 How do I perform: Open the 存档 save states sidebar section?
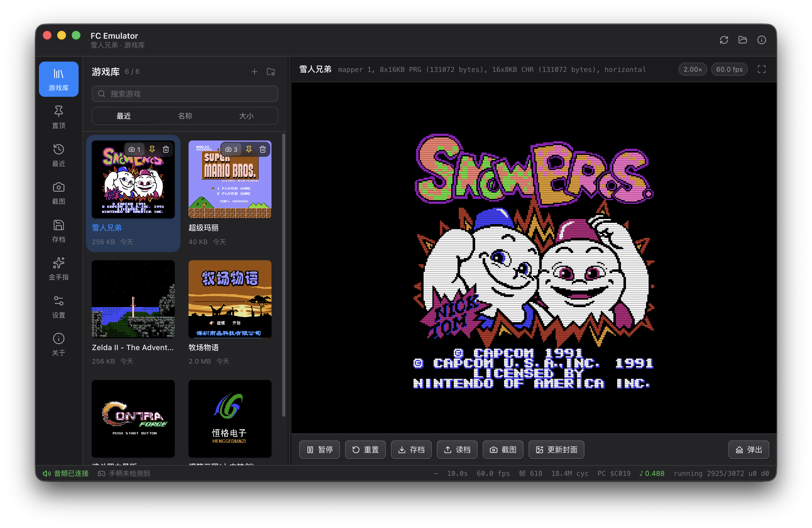click(58, 231)
